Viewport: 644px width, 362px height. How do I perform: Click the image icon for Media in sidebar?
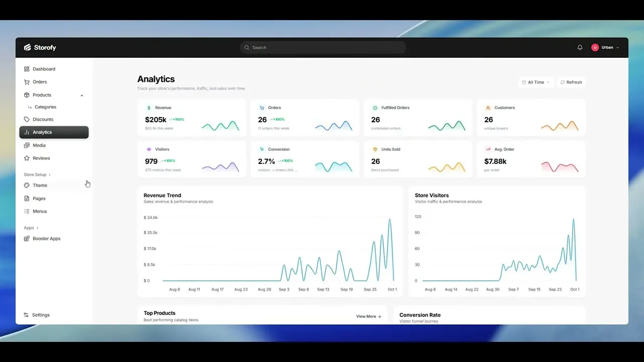[27, 145]
